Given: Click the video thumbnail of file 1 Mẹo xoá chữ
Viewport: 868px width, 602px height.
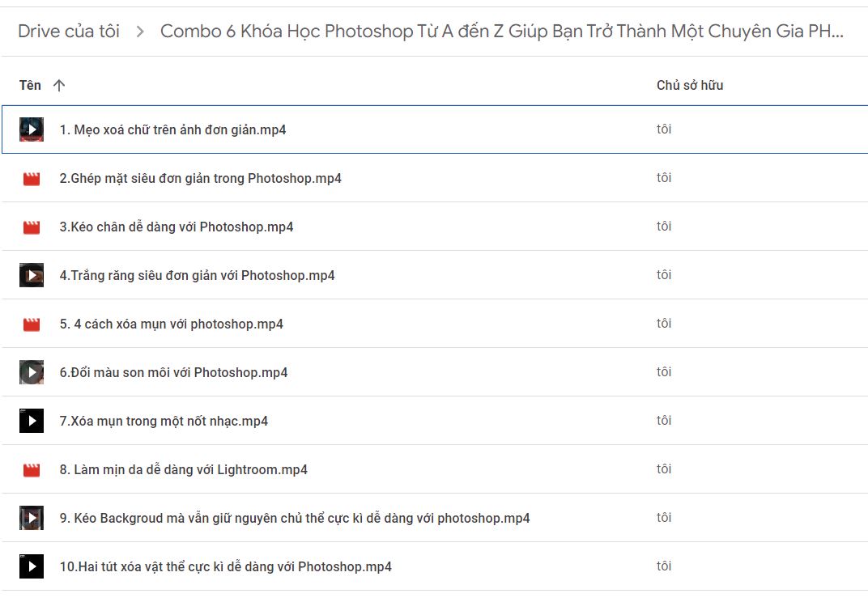Looking at the screenshot, I should (32, 129).
